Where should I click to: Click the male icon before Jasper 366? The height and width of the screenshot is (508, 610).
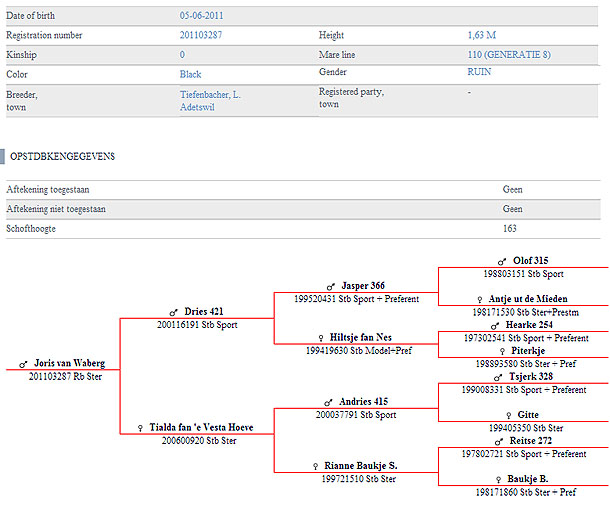331,286
